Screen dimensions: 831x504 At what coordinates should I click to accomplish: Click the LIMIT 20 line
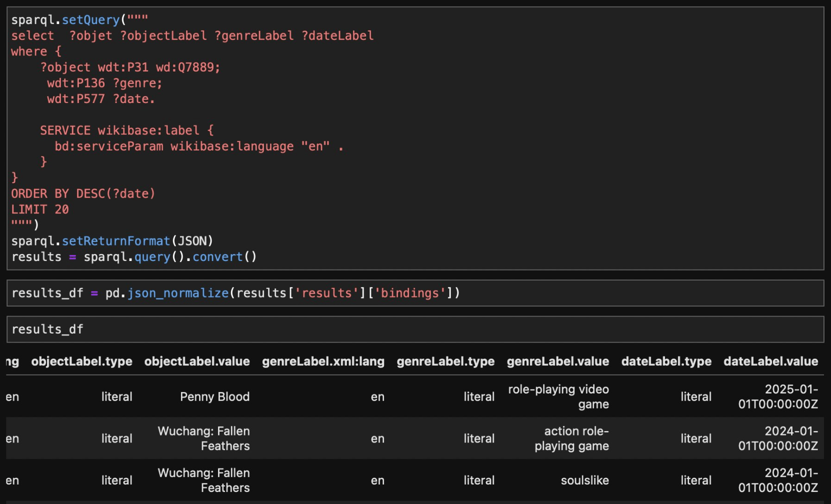click(40, 209)
